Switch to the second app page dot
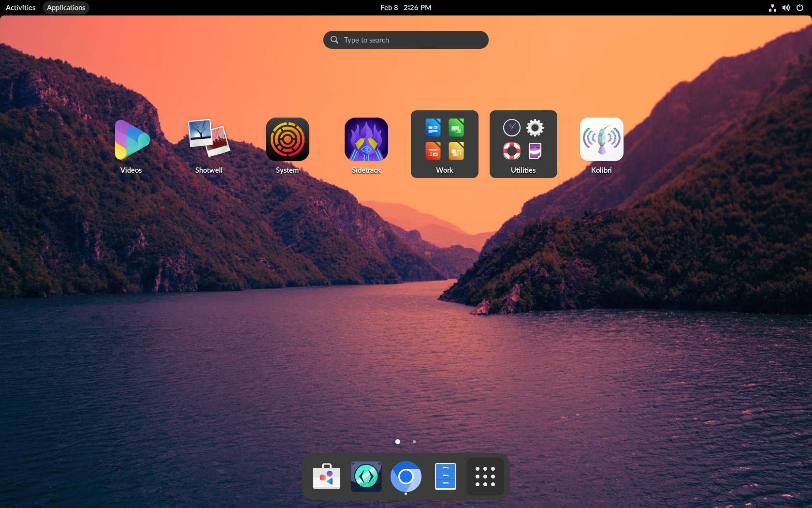This screenshot has width=812, height=508. pyautogui.click(x=414, y=442)
